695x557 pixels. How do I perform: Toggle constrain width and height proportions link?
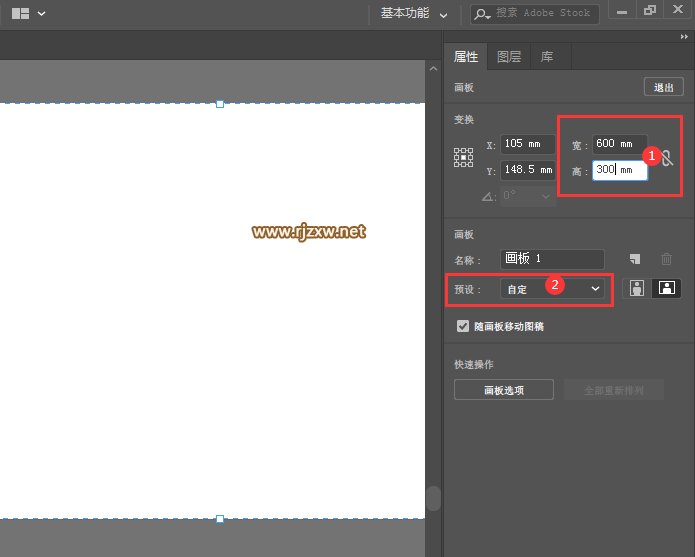coord(667,158)
